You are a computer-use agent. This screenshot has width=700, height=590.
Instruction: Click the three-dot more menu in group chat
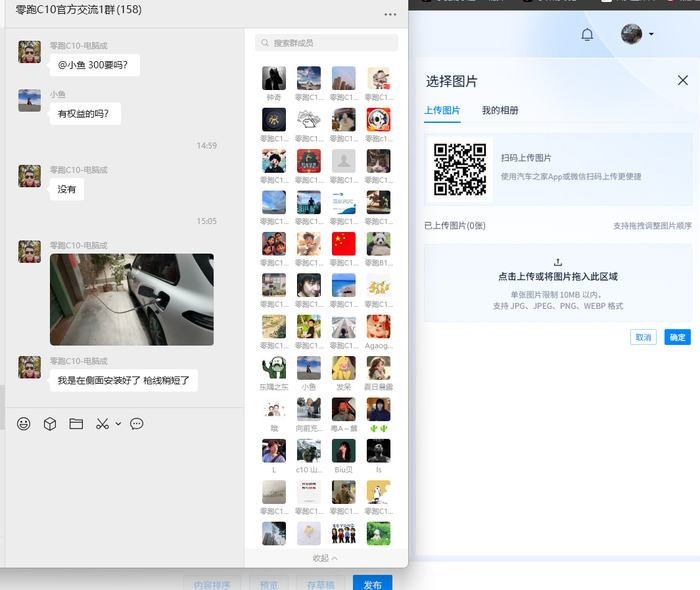[x=390, y=14]
